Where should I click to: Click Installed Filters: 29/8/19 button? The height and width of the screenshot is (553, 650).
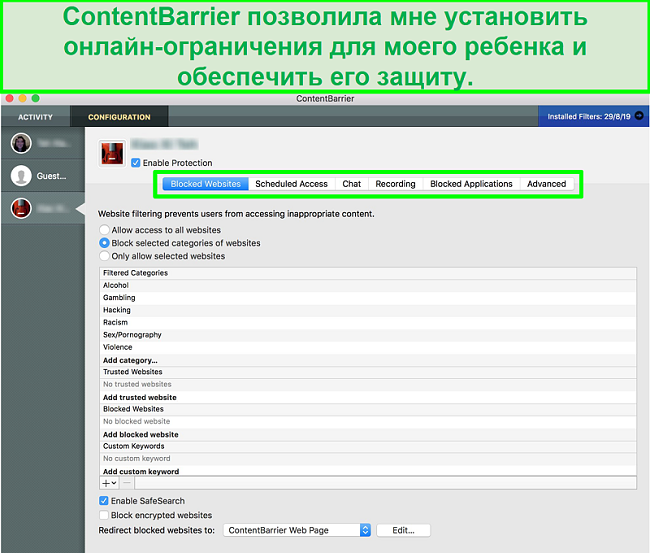tap(593, 116)
